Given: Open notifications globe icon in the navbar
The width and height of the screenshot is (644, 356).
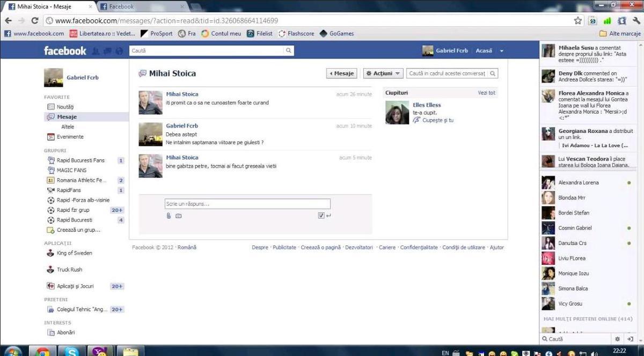Looking at the screenshot, I should [x=119, y=50].
